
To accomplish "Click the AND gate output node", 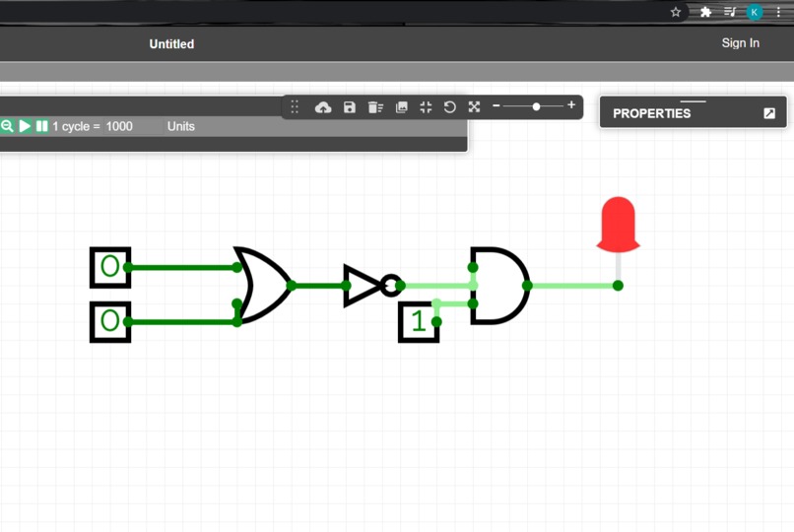I will (x=527, y=286).
